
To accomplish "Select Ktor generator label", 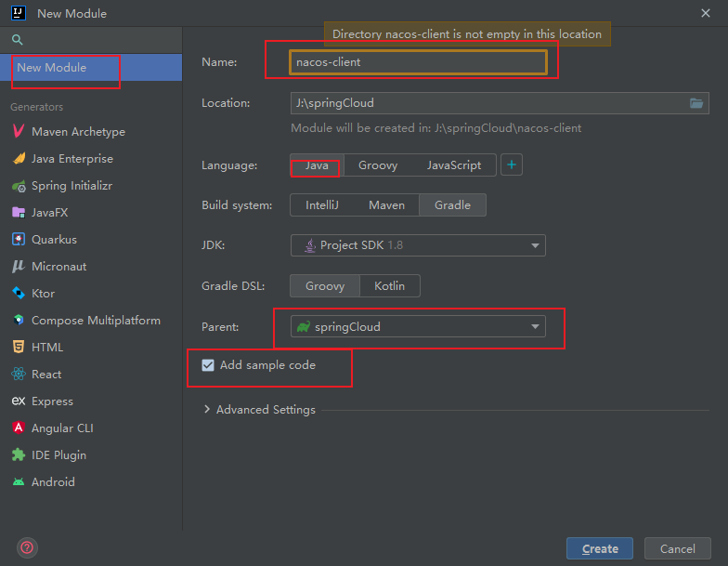I will point(43,294).
